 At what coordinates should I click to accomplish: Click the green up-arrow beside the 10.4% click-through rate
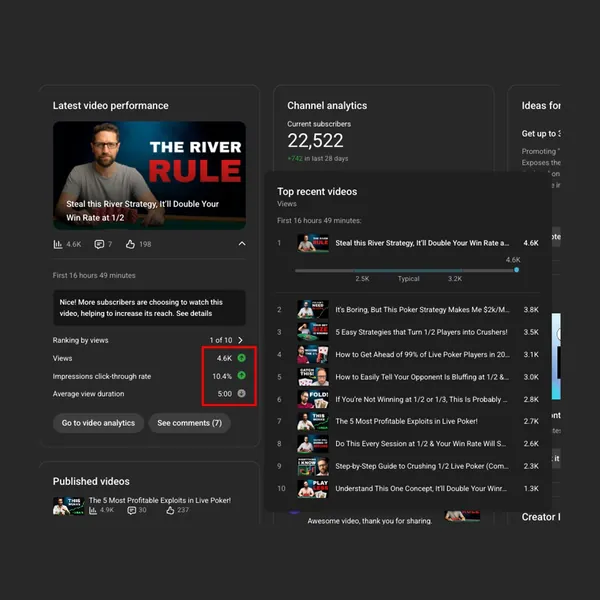241,375
